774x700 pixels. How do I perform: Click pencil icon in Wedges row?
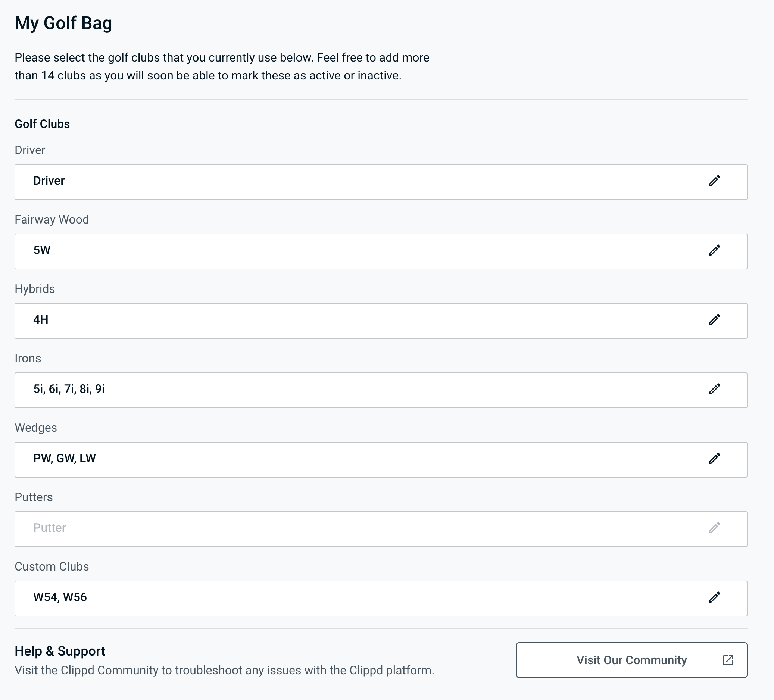pos(714,458)
